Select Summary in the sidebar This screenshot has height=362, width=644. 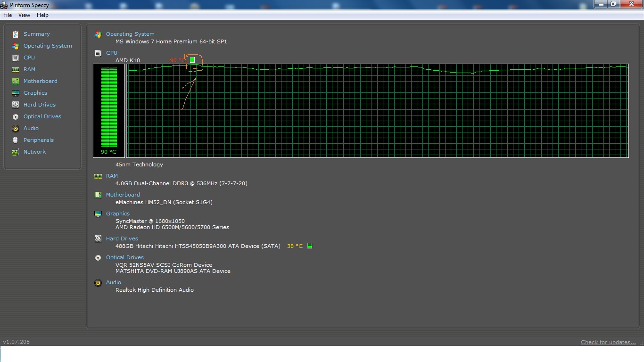pos(37,34)
